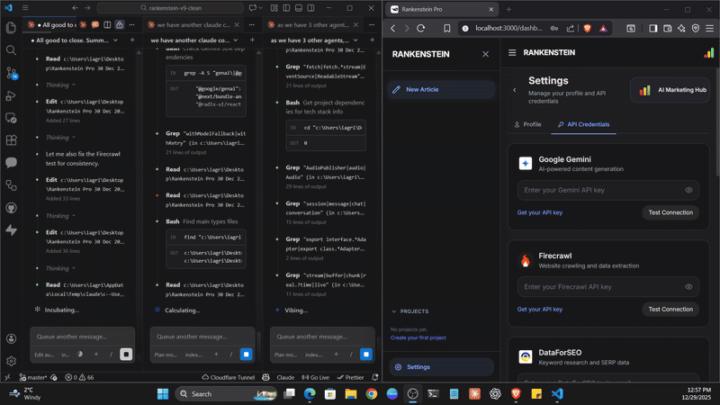Click the Firecrawl API key input field
Image resolution: width=720 pixels, height=405 pixels.
(608, 287)
